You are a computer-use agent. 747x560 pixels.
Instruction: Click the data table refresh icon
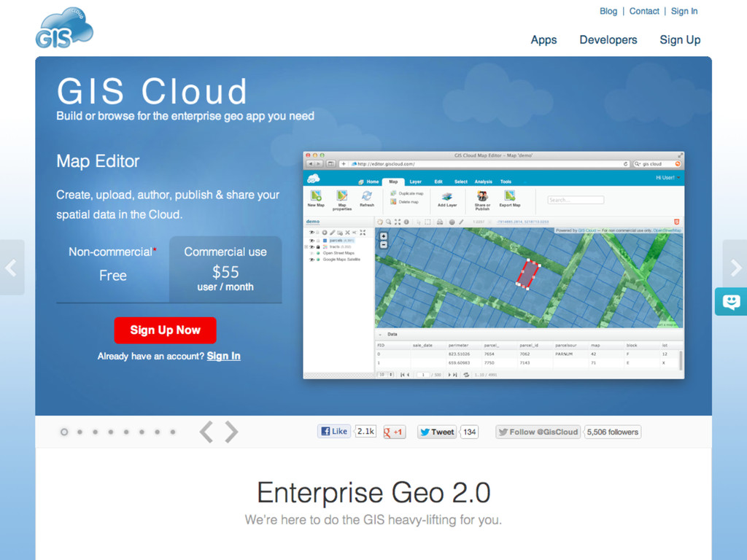point(466,375)
